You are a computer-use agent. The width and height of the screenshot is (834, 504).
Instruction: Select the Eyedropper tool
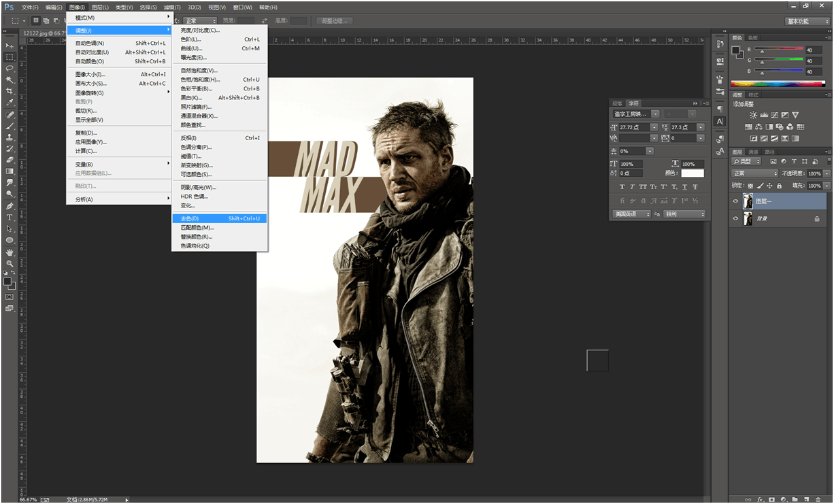[10, 102]
